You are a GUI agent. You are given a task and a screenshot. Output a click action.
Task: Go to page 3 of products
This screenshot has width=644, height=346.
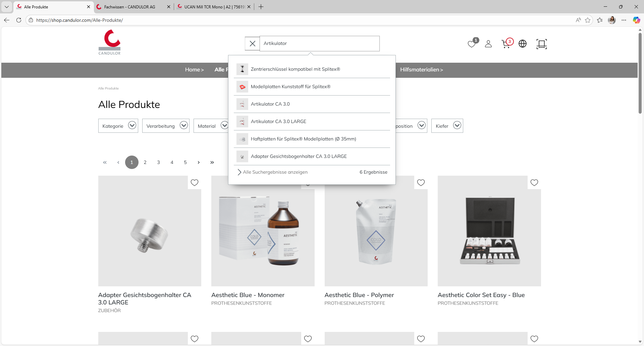tap(158, 162)
